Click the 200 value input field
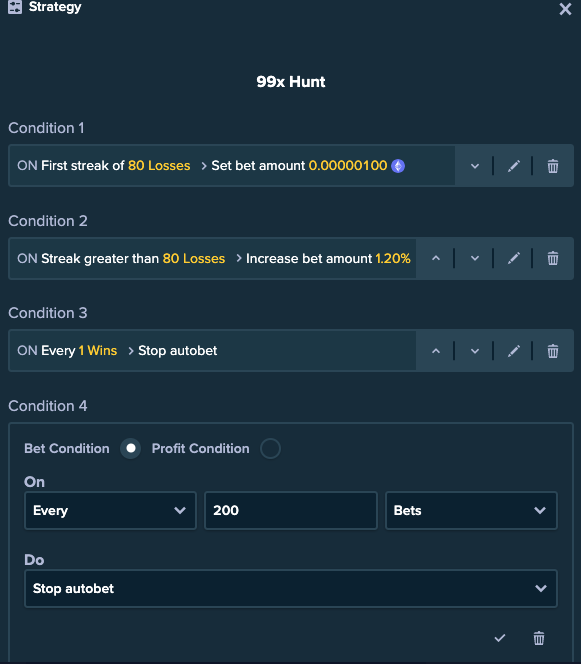The width and height of the screenshot is (581, 664). click(x=290, y=510)
